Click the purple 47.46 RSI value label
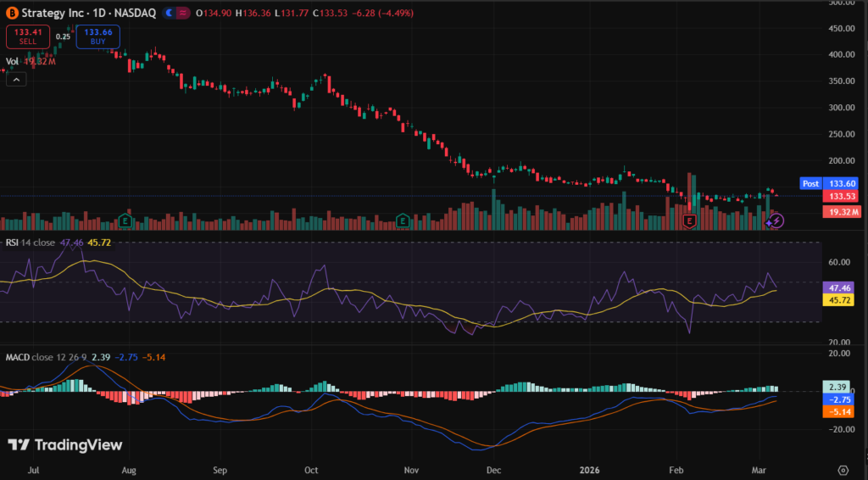This screenshot has width=868, height=480. point(843,288)
